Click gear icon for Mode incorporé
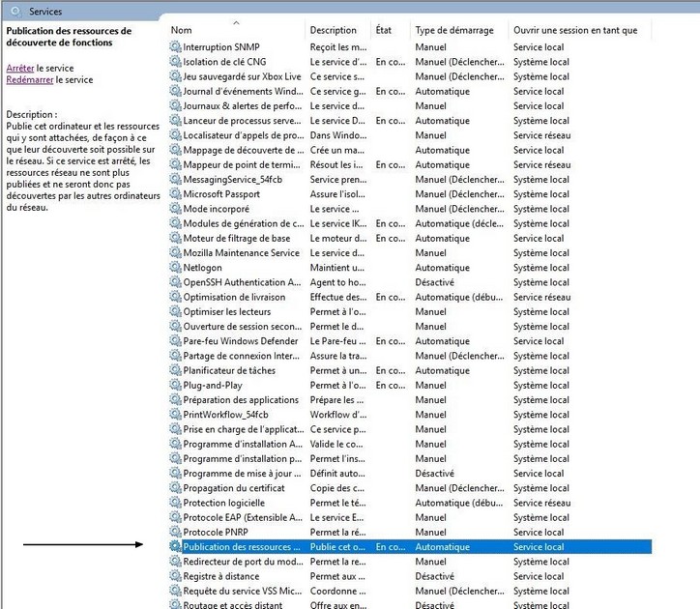Viewport: 700px width, 609px height. [x=175, y=209]
